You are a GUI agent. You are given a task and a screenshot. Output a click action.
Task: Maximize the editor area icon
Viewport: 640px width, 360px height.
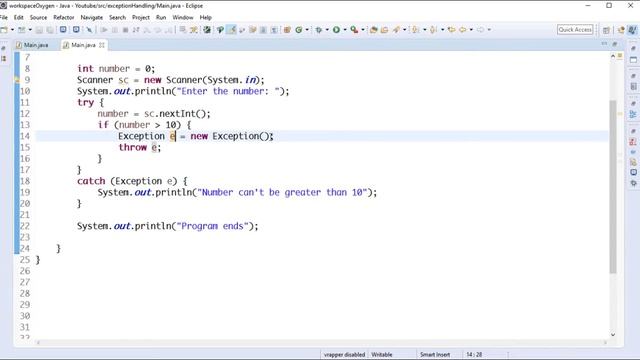(614, 44)
